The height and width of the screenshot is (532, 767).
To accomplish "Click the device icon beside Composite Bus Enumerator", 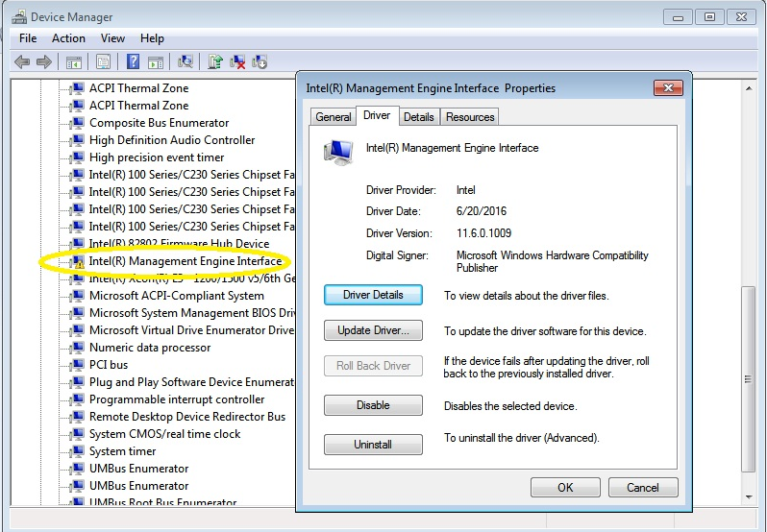I will (76, 123).
